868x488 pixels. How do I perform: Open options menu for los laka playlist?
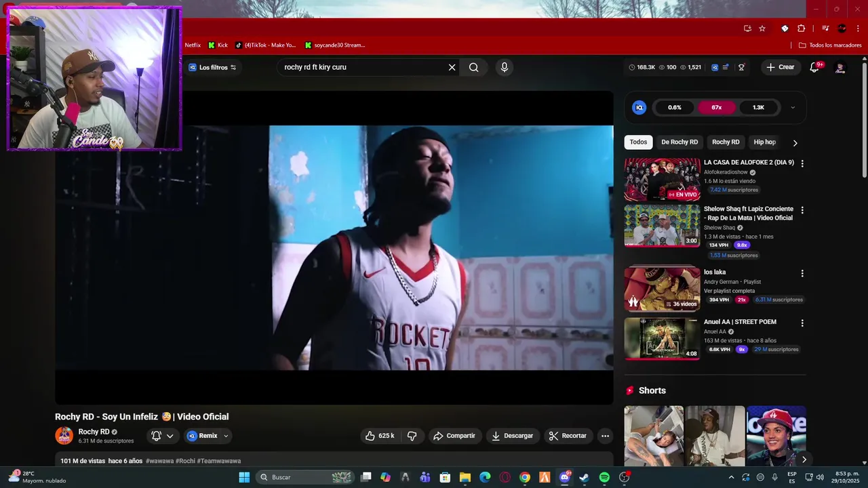click(x=802, y=273)
